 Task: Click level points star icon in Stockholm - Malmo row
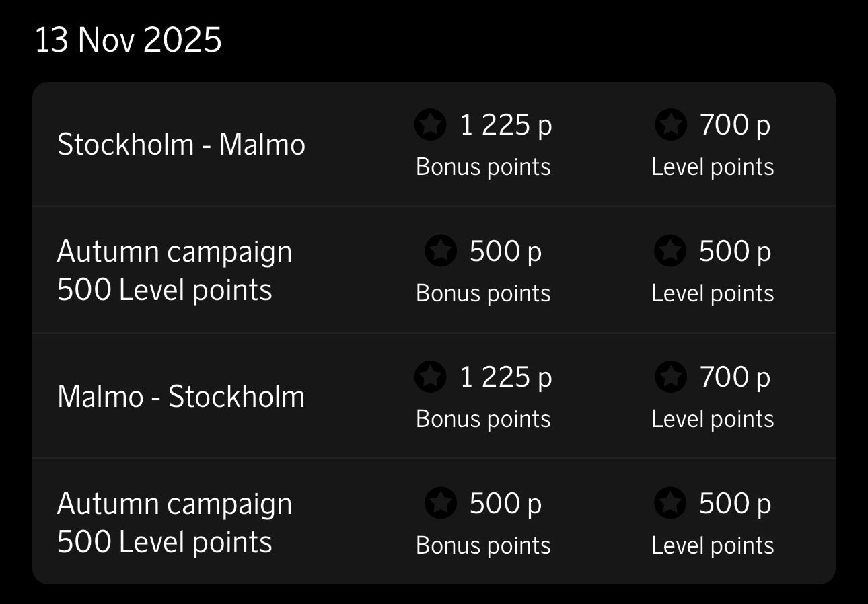[x=670, y=125]
